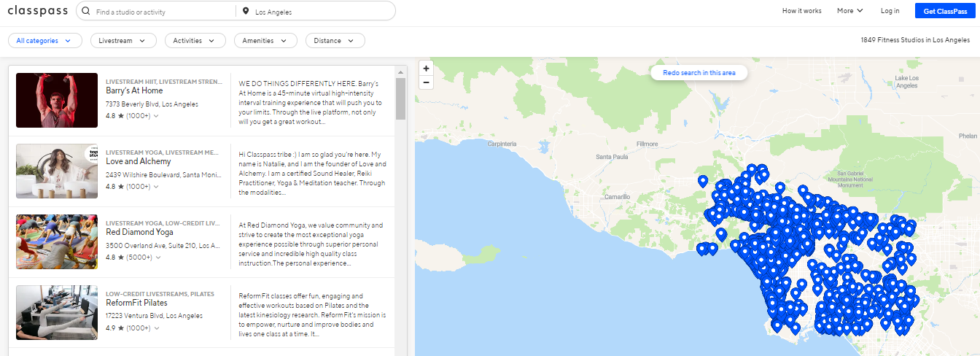
Task: Redo search in this area
Action: click(x=699, y=73)
